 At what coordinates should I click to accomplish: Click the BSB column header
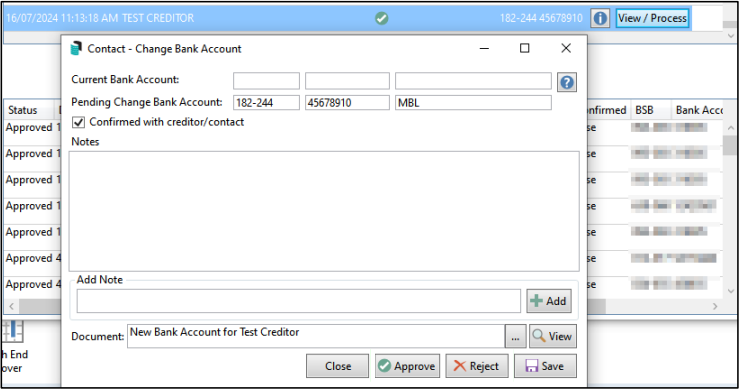point(650,110)
